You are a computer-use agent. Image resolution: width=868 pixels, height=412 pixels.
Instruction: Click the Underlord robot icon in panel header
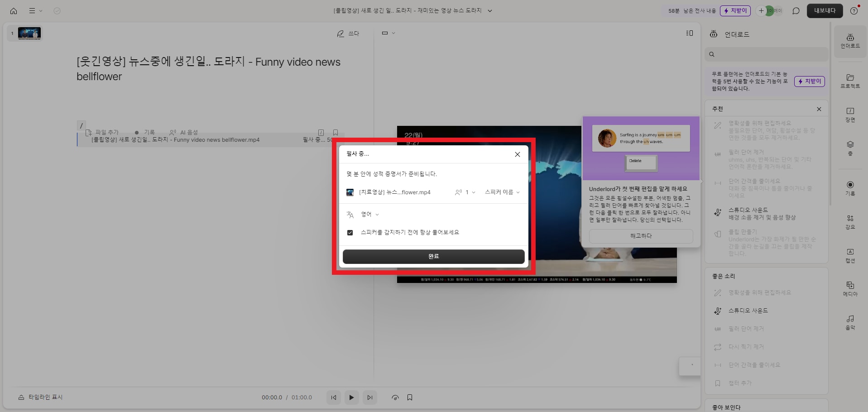click(714, 34)
